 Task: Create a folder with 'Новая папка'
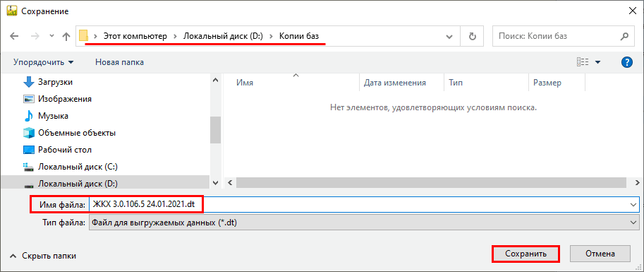(119, 62)
